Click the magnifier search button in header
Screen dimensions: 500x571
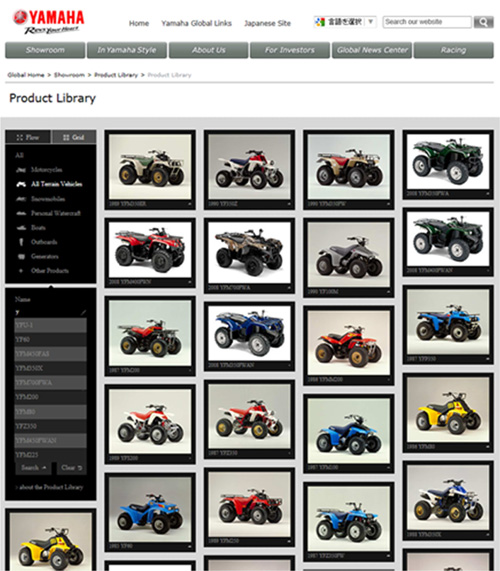(483, 22)
